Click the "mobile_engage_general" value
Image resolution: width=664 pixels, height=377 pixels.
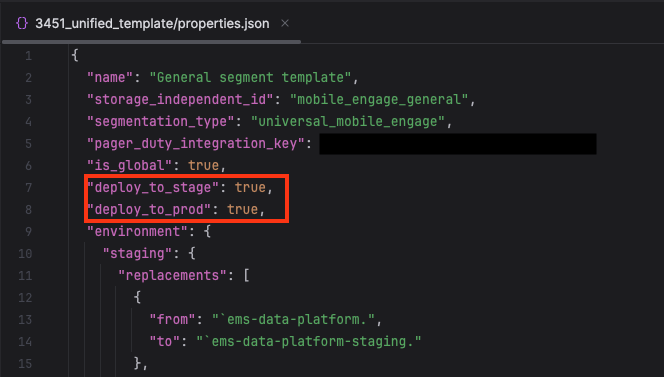379,100
